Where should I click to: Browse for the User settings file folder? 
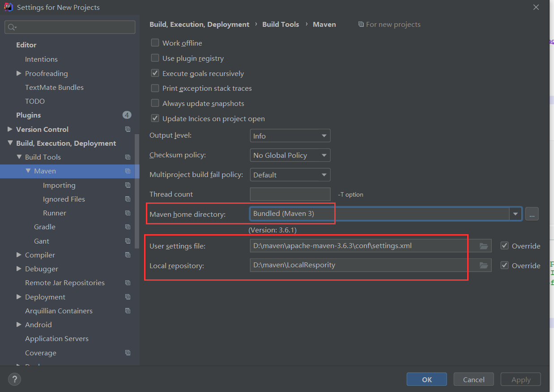483,246
